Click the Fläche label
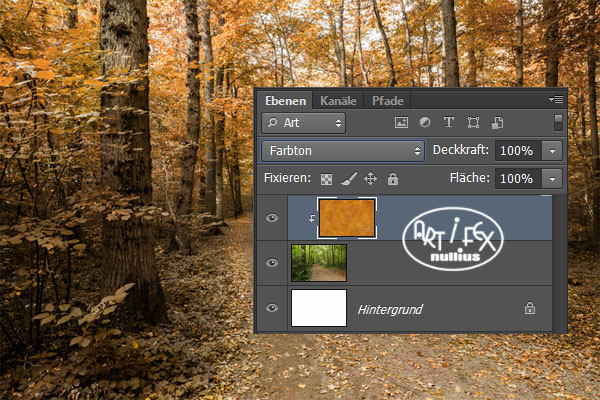 (x=470, y=178)
